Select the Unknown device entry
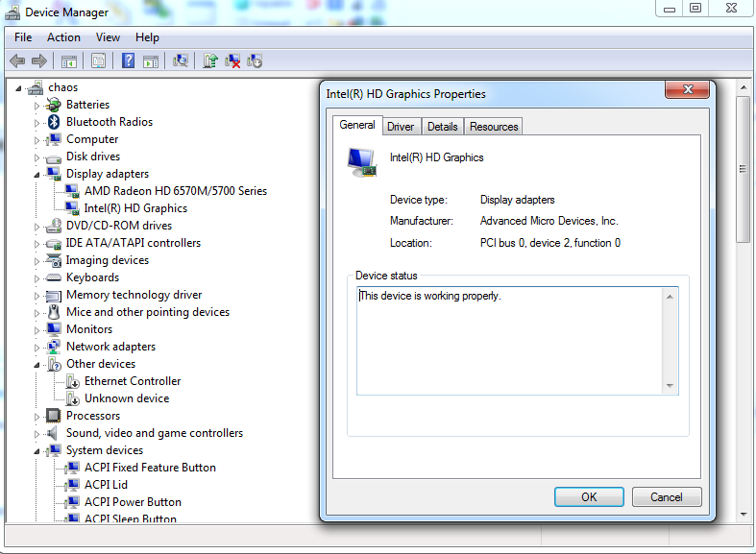 click(127, 398)
